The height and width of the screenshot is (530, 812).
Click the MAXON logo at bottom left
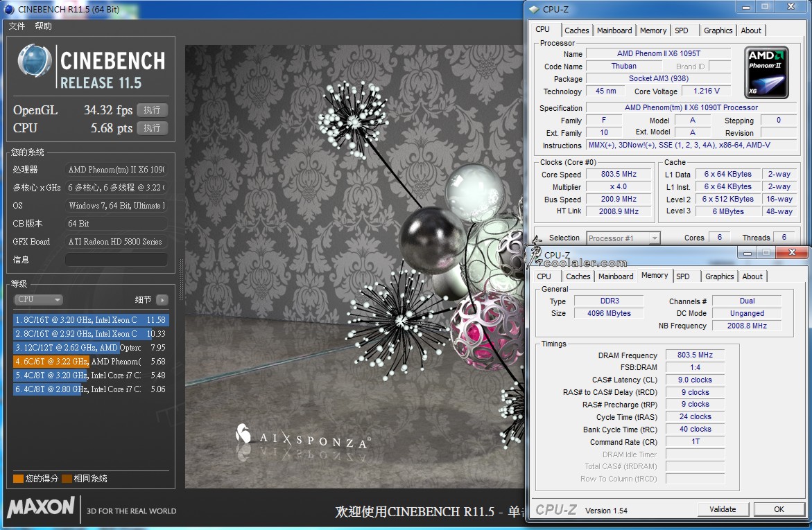pos(41,506)
